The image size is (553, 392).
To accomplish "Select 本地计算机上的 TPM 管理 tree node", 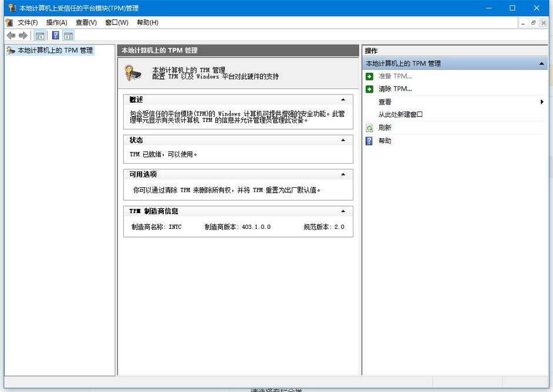I will 55,50.
